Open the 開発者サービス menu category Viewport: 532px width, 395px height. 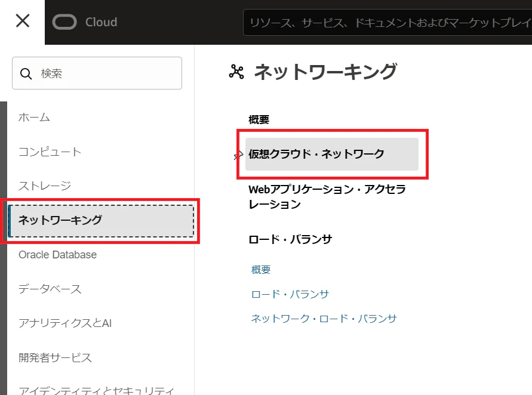[56, 357]
